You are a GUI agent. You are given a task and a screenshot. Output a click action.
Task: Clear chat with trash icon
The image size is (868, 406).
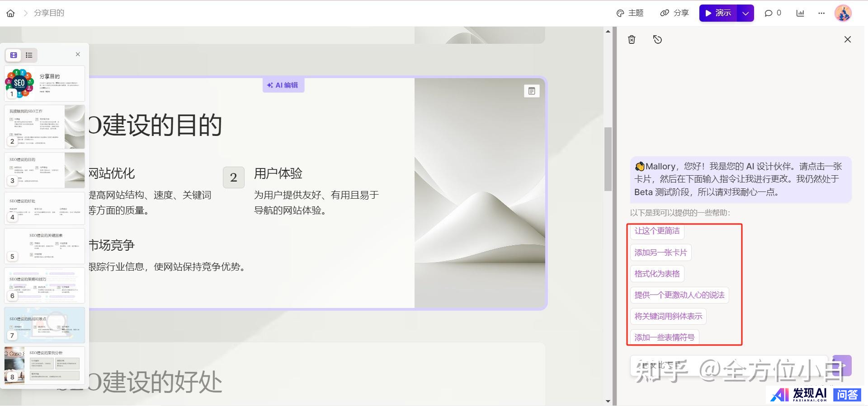click(x=632, y=40)
